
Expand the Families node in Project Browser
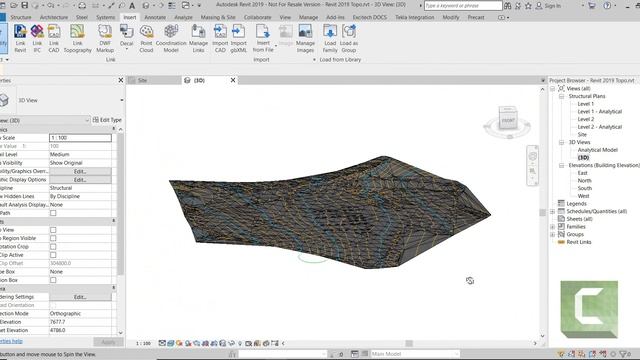pos(553,227)
